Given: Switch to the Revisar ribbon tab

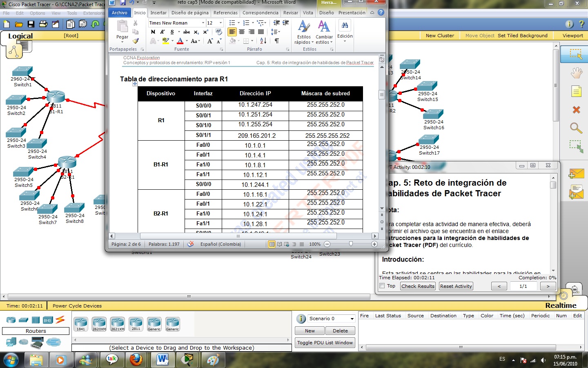Looking at the screenshot, I should coord(291,13).
